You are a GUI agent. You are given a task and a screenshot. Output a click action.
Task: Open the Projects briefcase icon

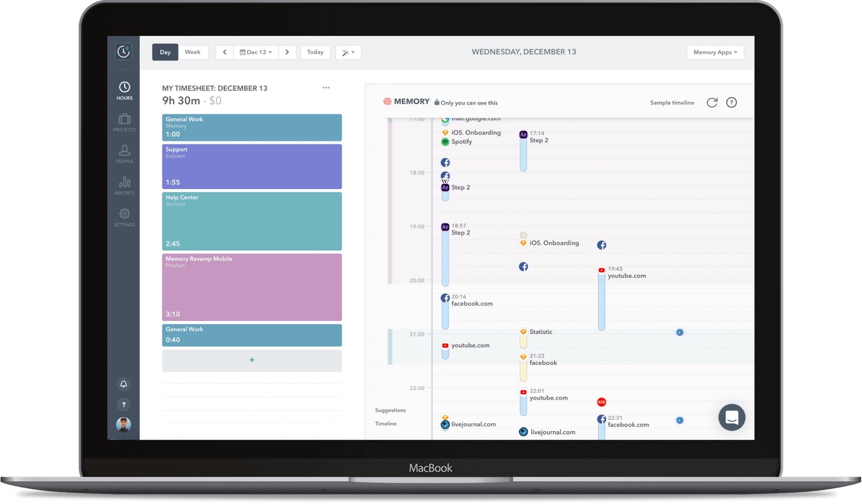[x=124, y=118]
